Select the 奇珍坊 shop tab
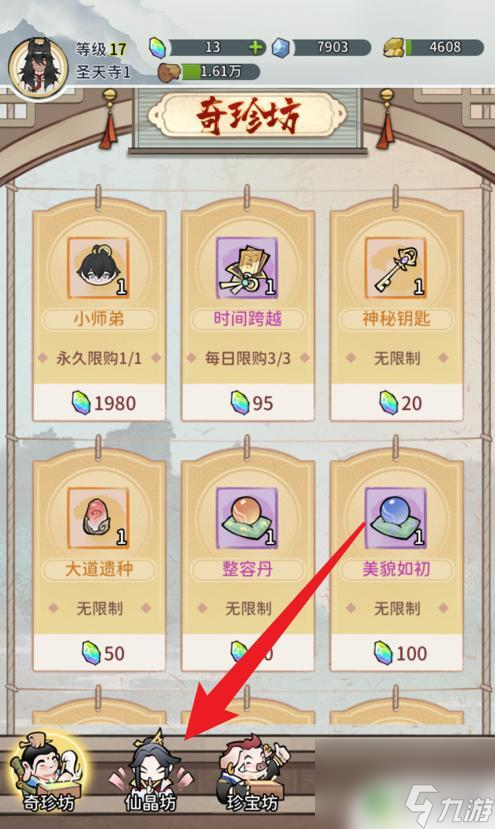The width and height of the screenshot is (495, 829). coord(48,773)
